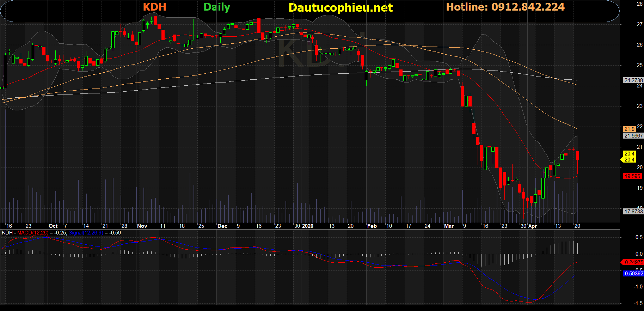Viewport: 644px width, 311px height.
Task: Click the orange 21.9 price tag
Action: pos(629,129)
